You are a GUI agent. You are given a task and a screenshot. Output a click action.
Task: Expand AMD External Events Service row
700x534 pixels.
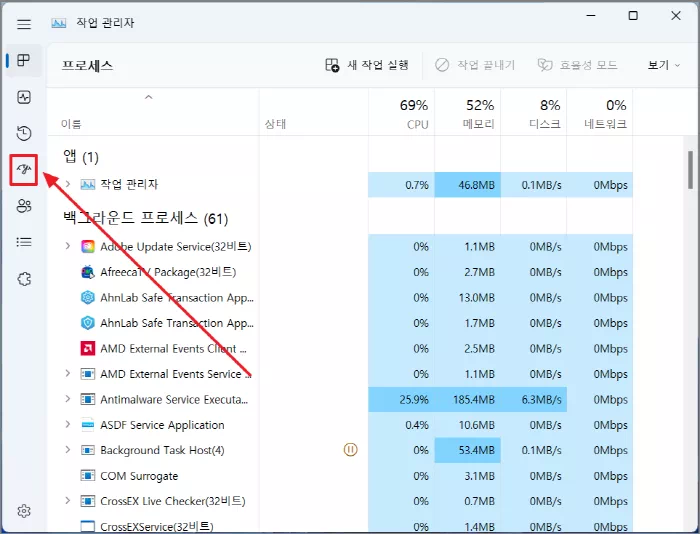click(x=68, y=373)
